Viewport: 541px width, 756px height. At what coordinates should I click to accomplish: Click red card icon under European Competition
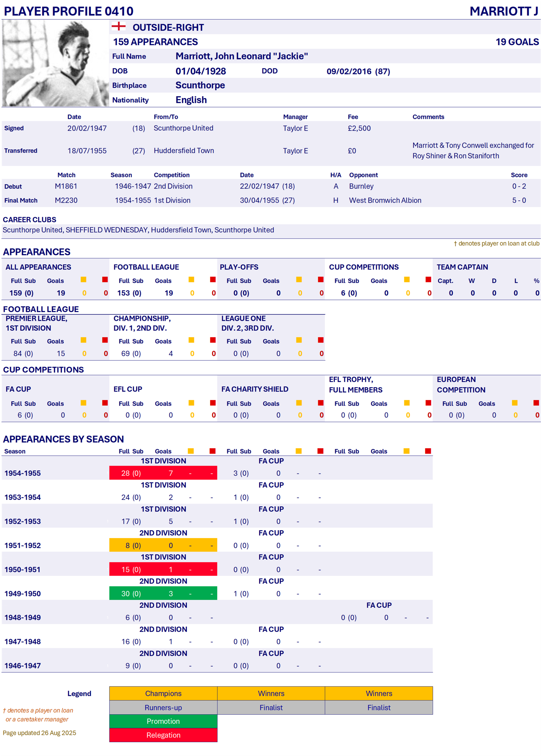[536, 403]
